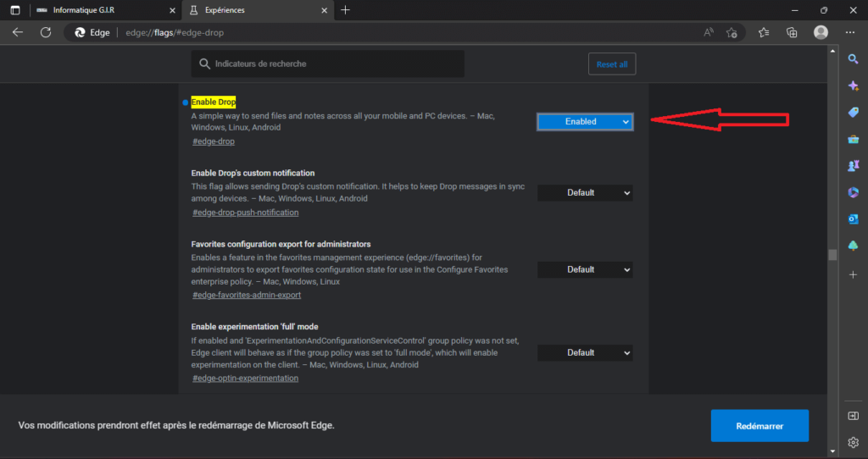Open sidebar settings gear icon
The width and height of the screenshot is (868, 459).
tap(853, 442)
